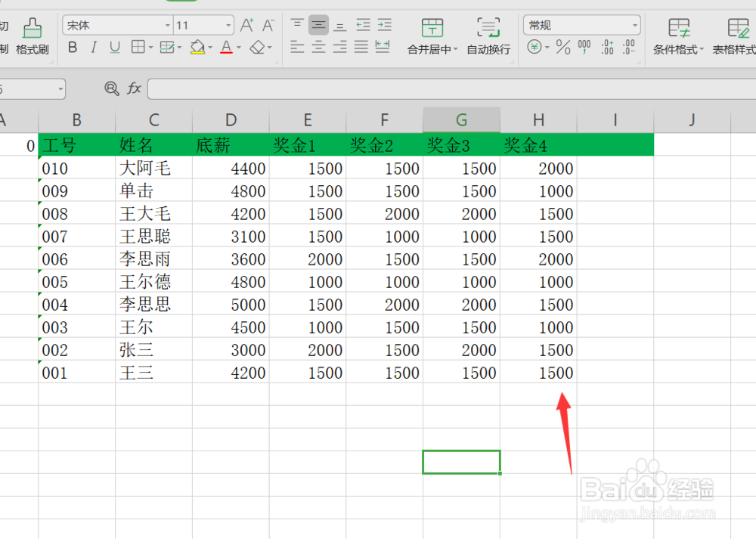Toggle Wrap Text (自动换行)

point(488,36)
